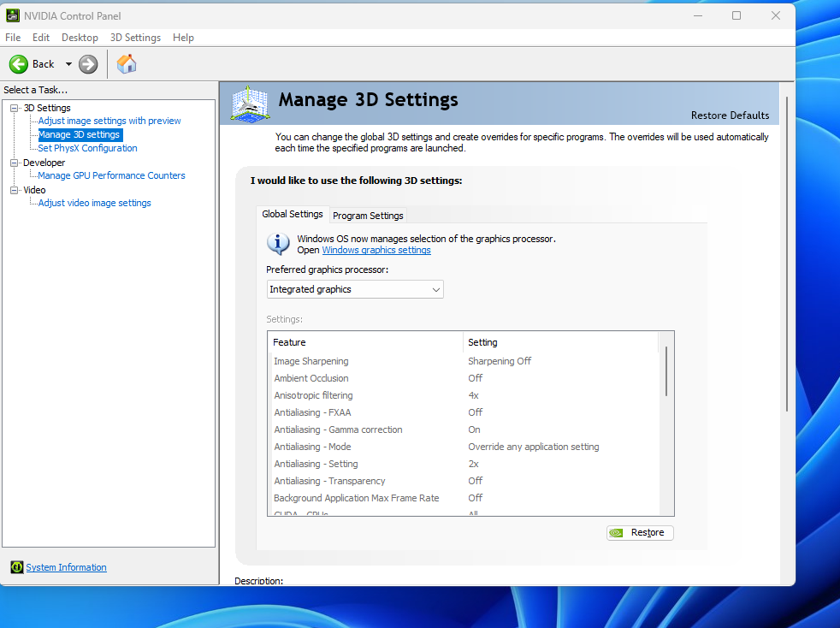The width and height of the screenshot is (840, 628).
Task: Open Adjust image settings with preview
Action: point(109,121)
